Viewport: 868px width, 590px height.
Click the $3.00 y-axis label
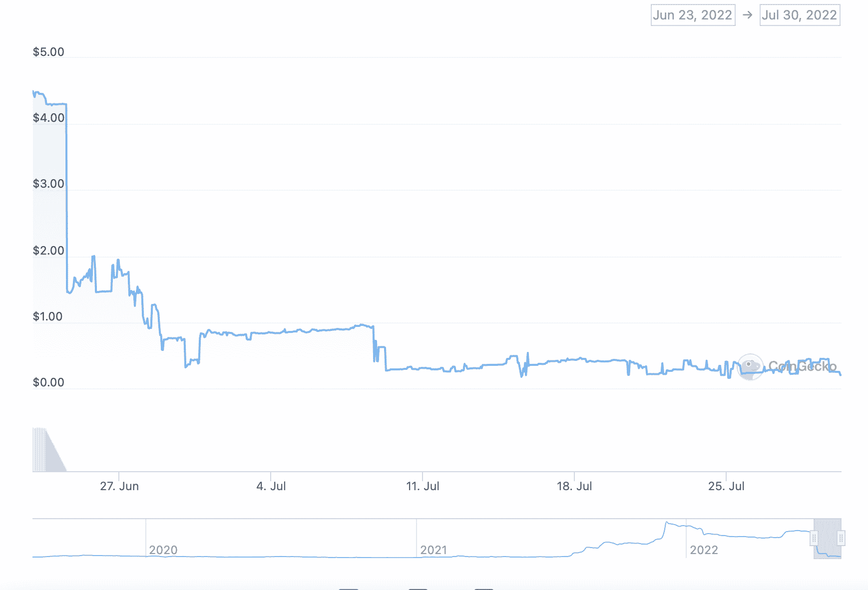coord(48,184)
